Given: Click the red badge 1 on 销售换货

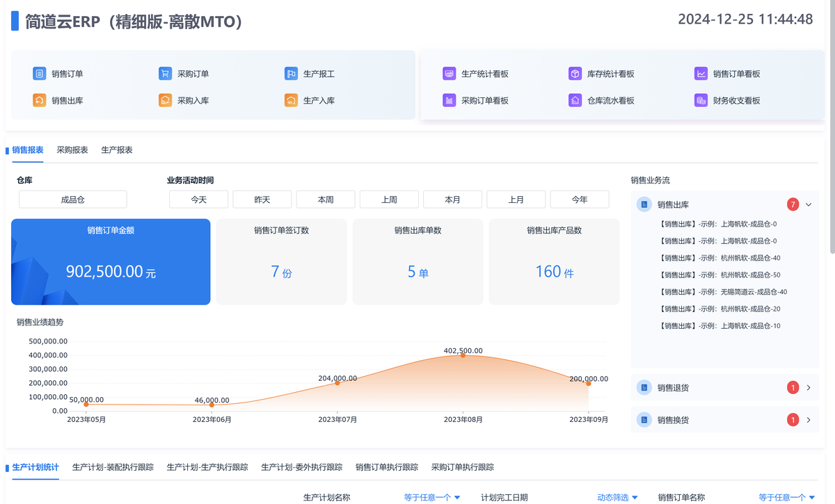Looking at the screenshot, I should [793, 420].
